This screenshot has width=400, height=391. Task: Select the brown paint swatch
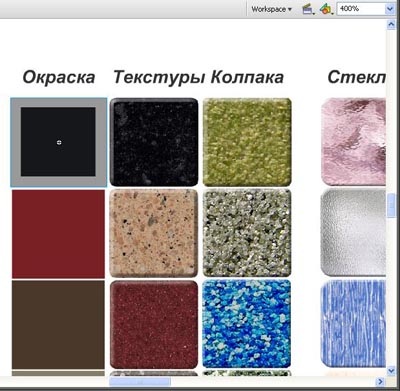coord(58,324)
